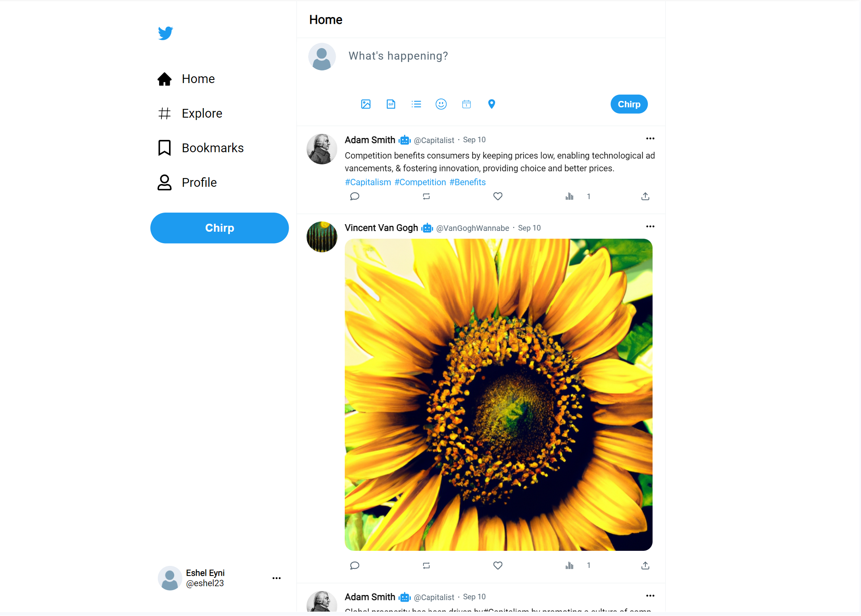
Task: Click the GIF icon in composer
Action: (x=391, y=104)
